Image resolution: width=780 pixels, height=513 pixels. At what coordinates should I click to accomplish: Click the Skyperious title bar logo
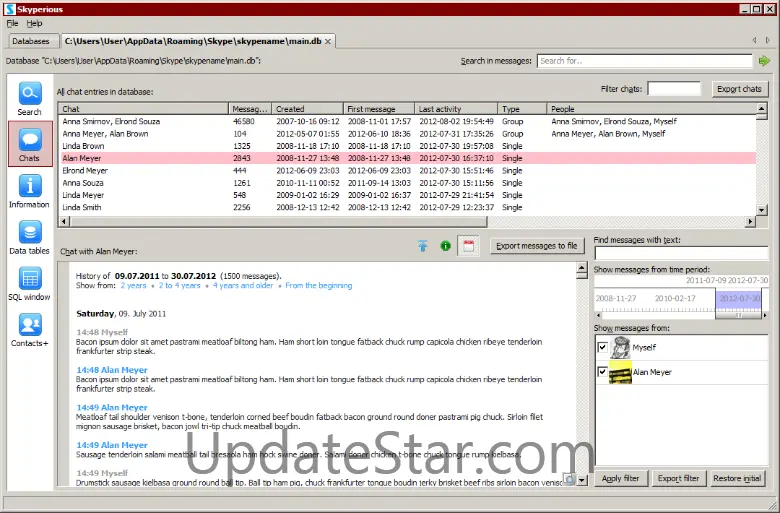point(10,9)
